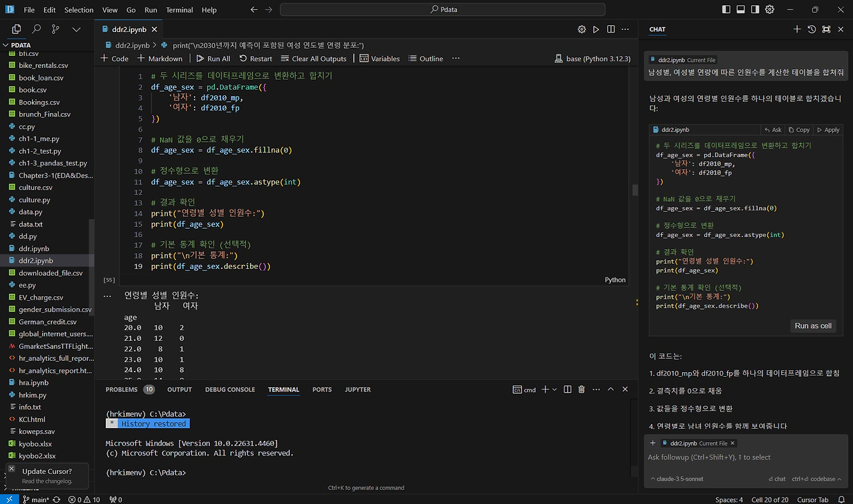The height and width of the screenshot is (504, 853).
Task: Switch to the Ports panel tab
Action: click(322, 389)
